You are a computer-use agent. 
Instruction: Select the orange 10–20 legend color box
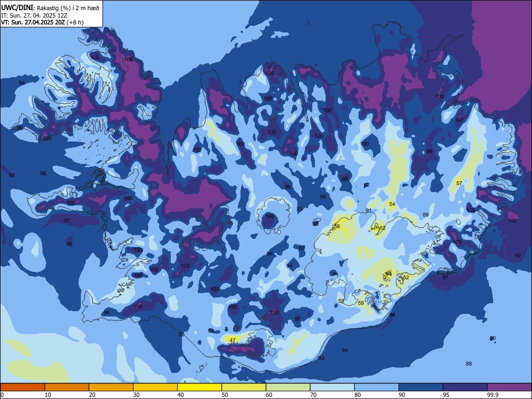67,387
